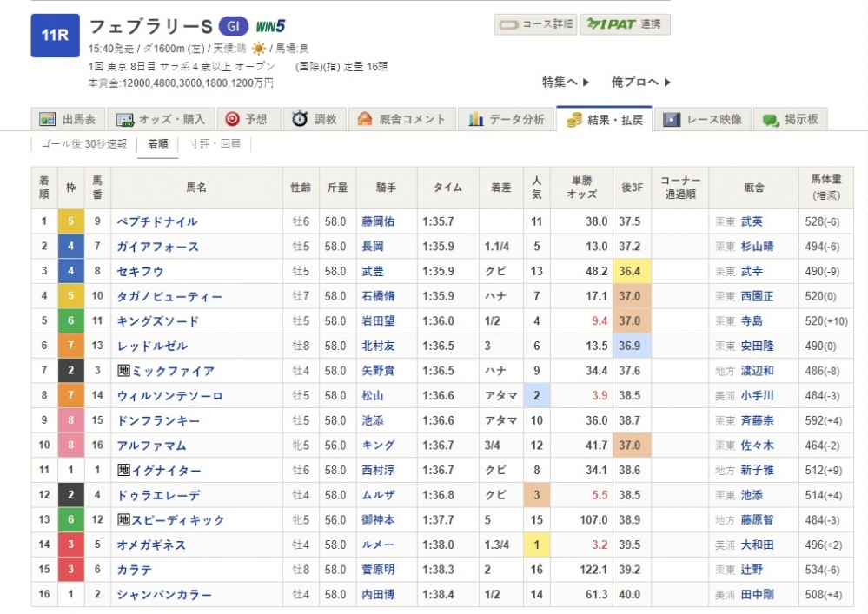The image size is (868, 614).
Task: Go to 特集へ link
Action: pyautogui.click(x=565, y=82)
